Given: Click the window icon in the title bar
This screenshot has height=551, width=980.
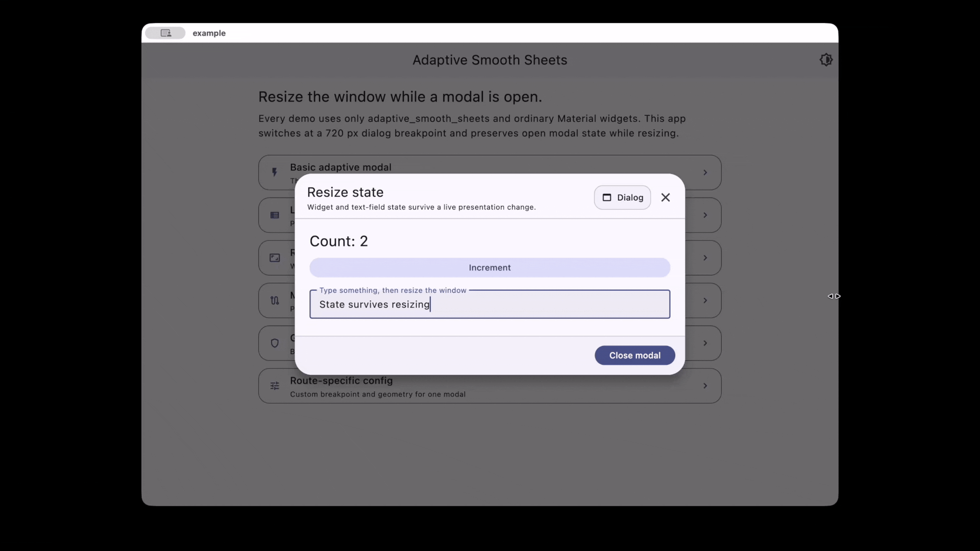Looking at the screenshot, I should point(166,33).
